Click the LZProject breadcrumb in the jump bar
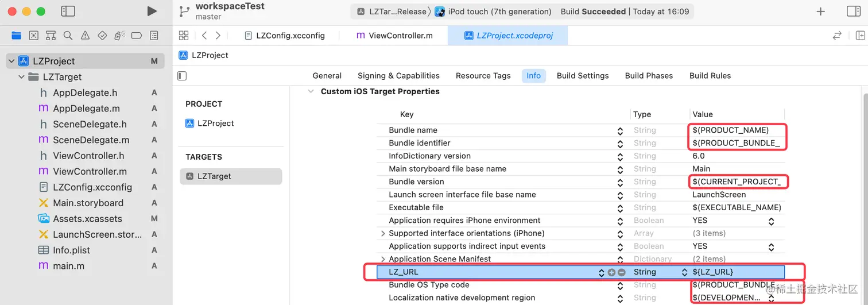The height and width of the screenshot is (305, 868). 204,55
